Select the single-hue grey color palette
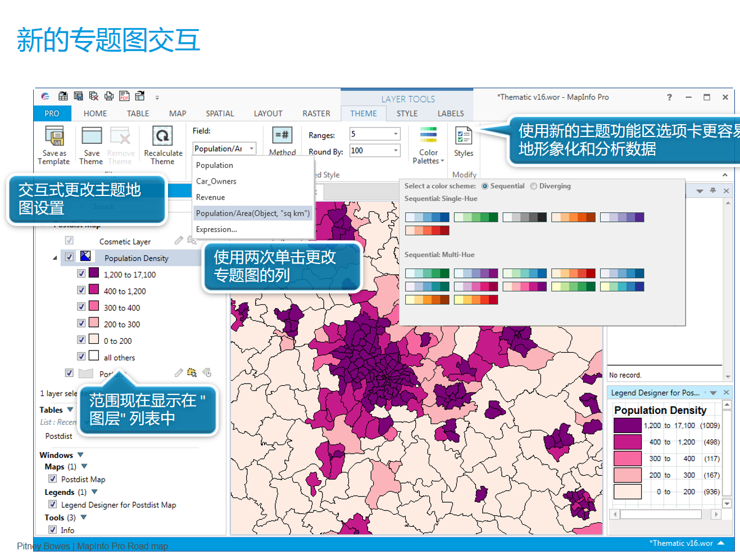The width and height of the screenshot is (740, 560). [x=525, y=217]
